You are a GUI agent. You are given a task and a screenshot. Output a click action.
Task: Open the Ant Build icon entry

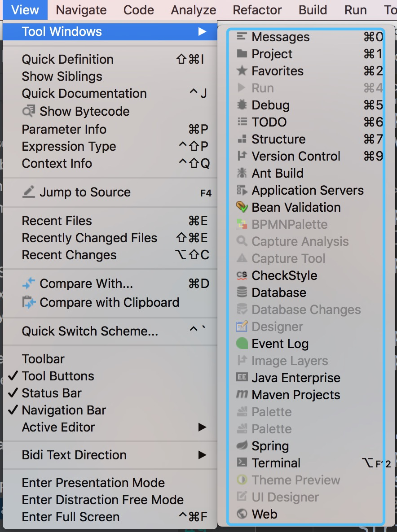(242, 173)
